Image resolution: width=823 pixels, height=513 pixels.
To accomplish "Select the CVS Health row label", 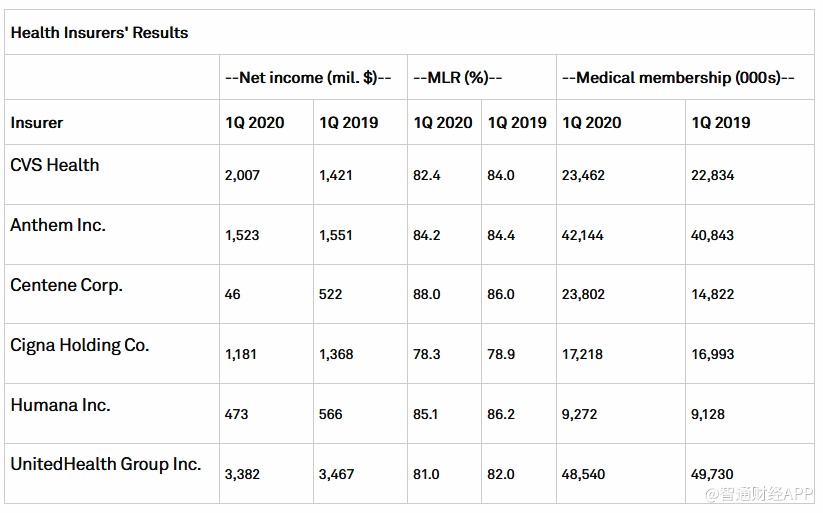I will pos(55,165).
